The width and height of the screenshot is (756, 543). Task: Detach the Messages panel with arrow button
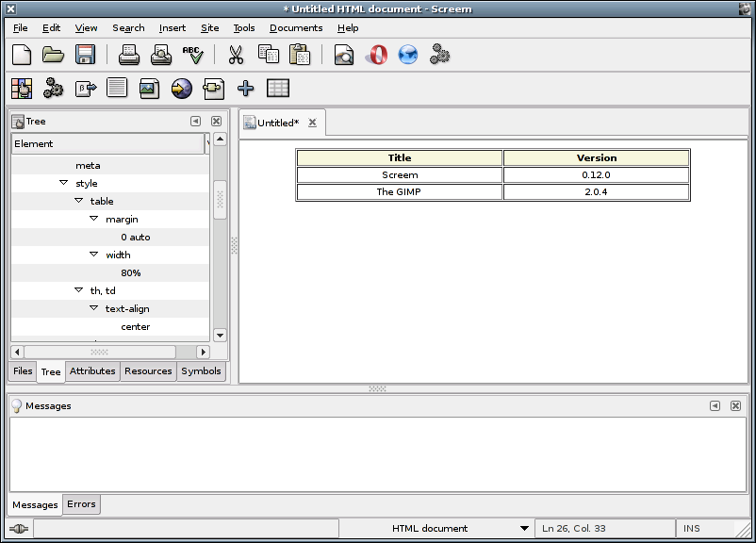[x=715, y=406]
